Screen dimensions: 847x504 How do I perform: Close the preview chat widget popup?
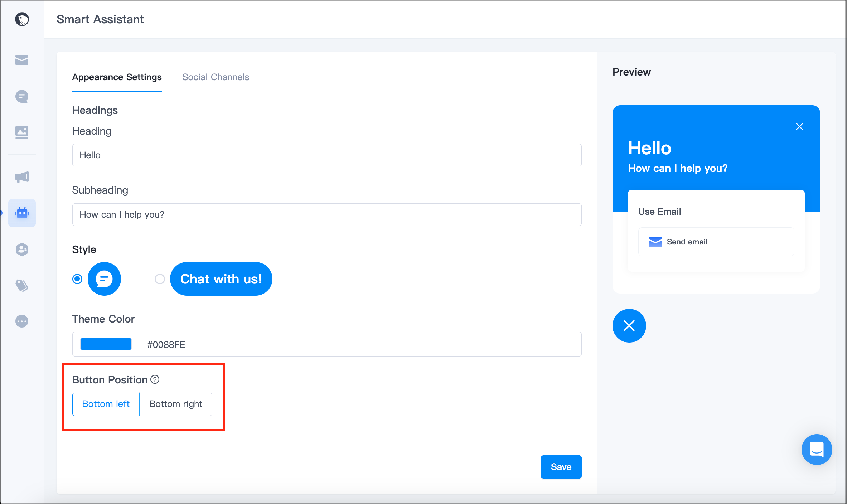pyautogui.click(x=799, y=126)
